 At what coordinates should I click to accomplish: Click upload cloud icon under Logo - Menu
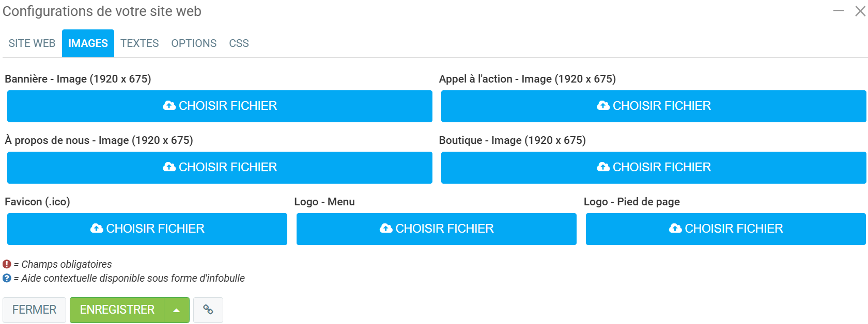[x=386, y=229]
